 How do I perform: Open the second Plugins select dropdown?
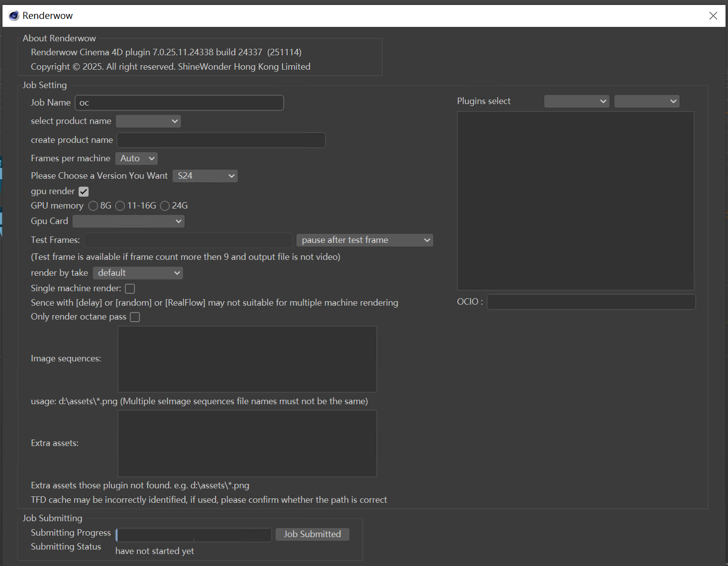coord(647,101)
